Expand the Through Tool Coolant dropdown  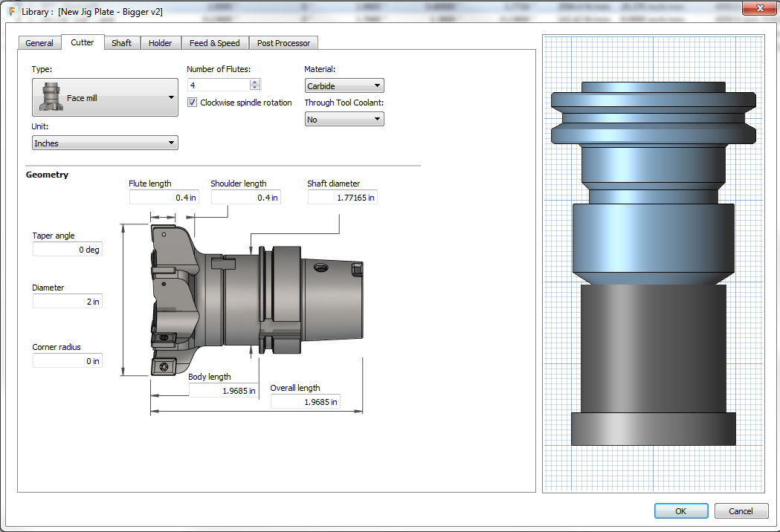point(344,119)
